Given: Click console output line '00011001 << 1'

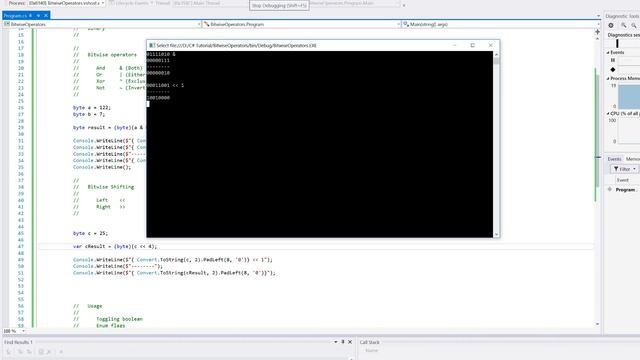Looking at the screenshot, I should [165, 85].
